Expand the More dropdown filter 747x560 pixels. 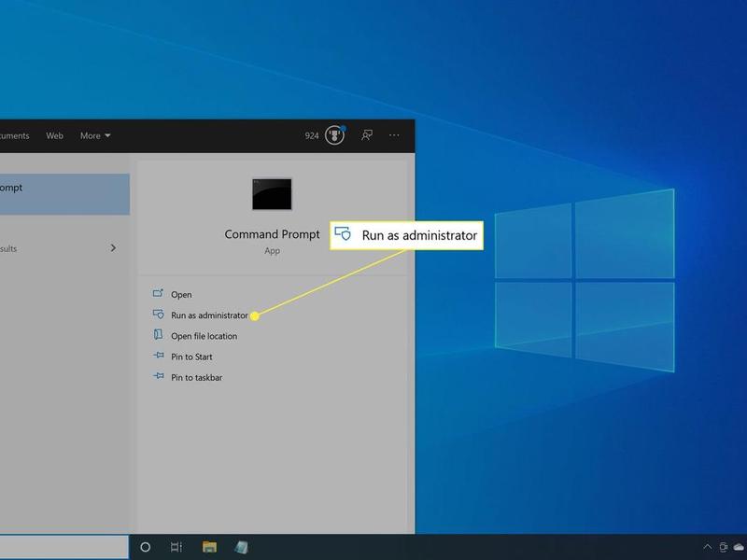(x=95, y=135)
